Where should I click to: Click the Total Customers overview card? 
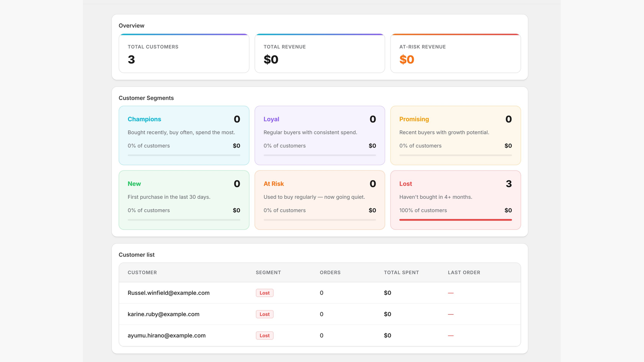184,53
